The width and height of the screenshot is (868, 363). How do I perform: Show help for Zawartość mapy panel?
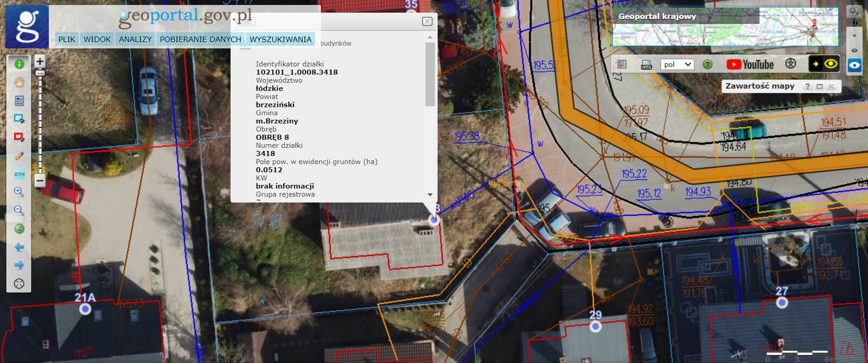tap(807, 87)
